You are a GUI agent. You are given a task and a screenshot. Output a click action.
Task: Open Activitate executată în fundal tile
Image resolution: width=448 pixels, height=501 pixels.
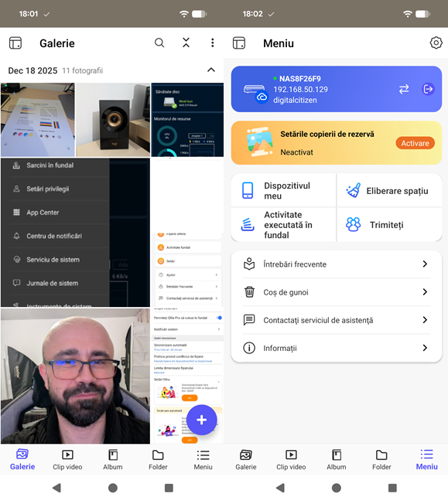pyautogui.click(x=283, y=225)
